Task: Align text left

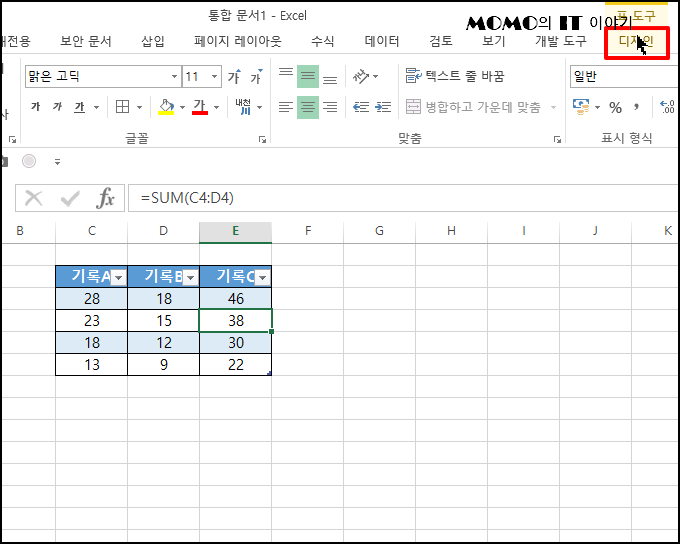Action: [x=286, y=107]
